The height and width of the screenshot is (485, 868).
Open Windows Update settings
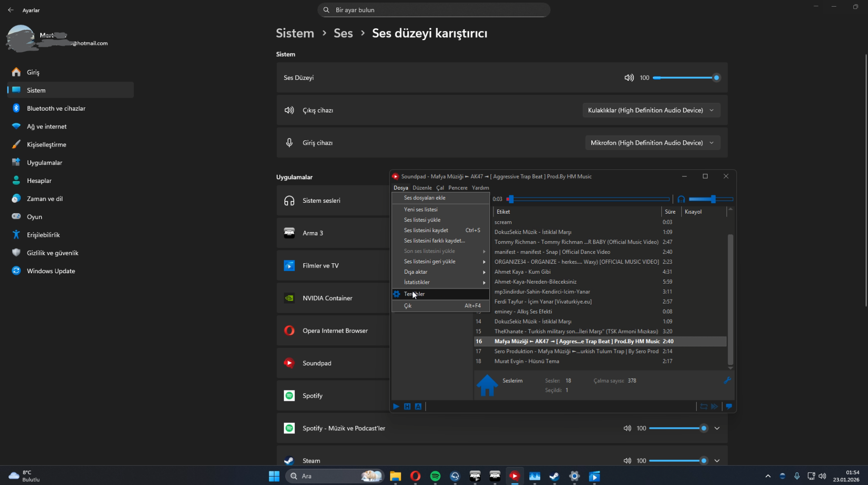click(x=70, y=271)
